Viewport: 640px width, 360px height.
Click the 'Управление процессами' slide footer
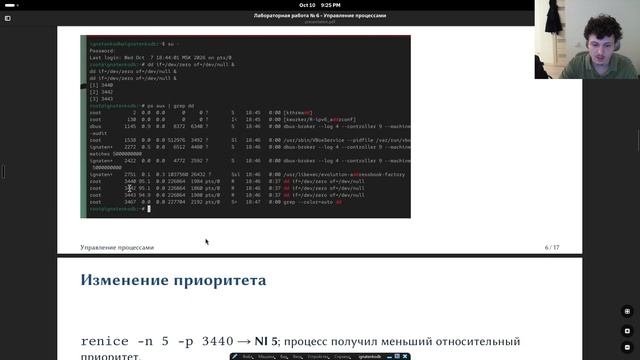[117, 247]
